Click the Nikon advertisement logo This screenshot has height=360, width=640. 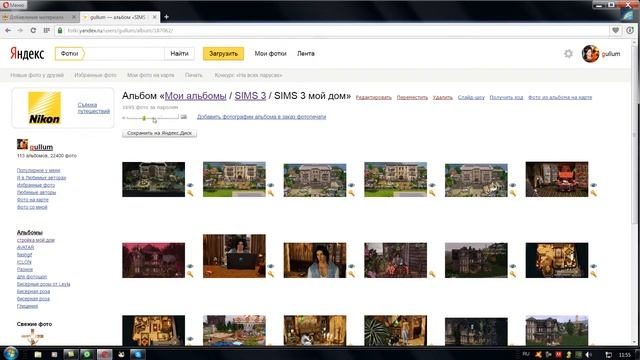click(44, 108)
